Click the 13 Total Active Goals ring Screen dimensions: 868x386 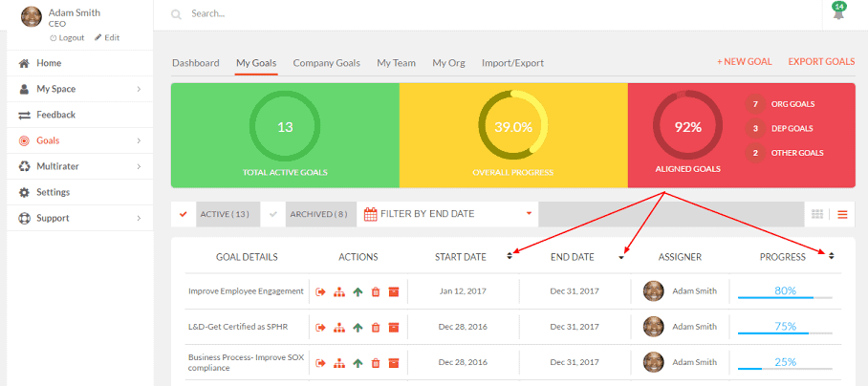285,127
